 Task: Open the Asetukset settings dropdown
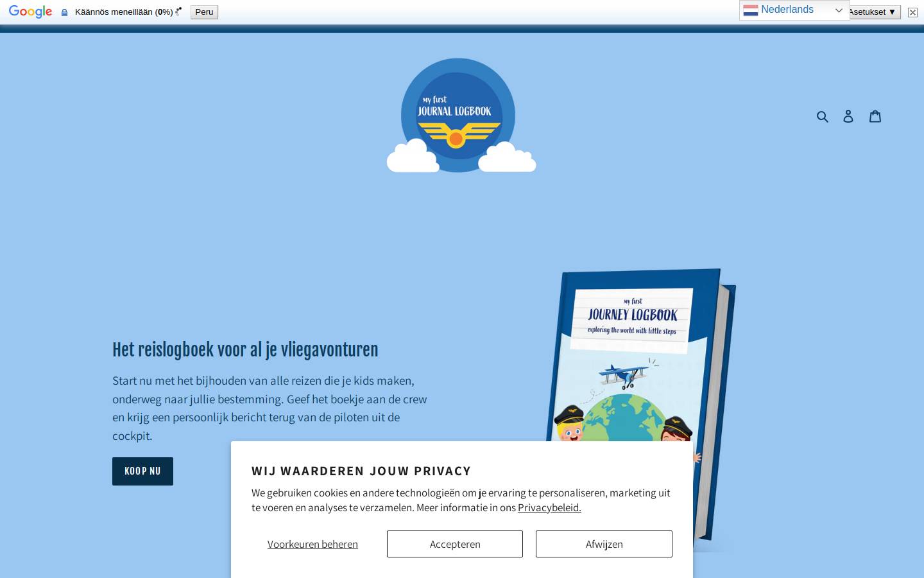pyautogui.click(x=875, y=12)
